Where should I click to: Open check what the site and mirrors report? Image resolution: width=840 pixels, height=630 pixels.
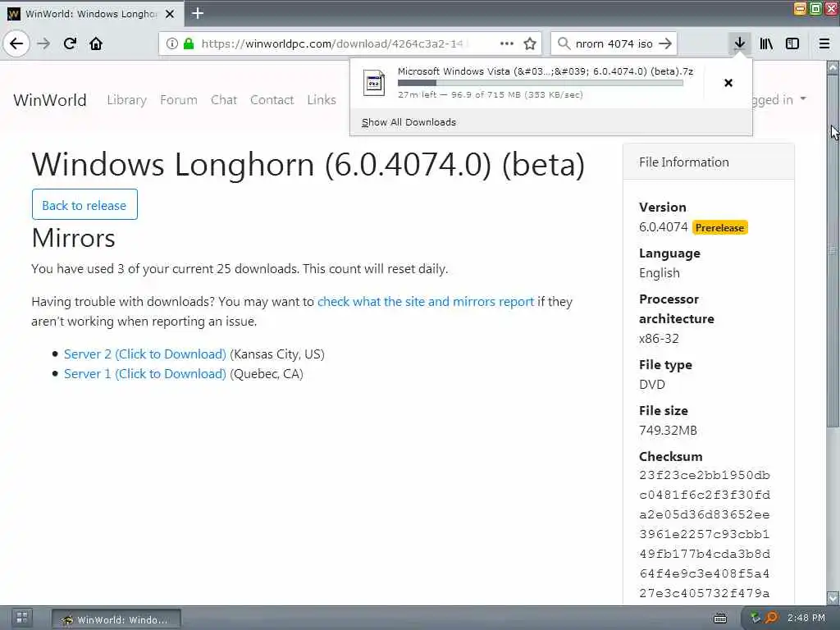pyautogui.click(x=426, y=302)
